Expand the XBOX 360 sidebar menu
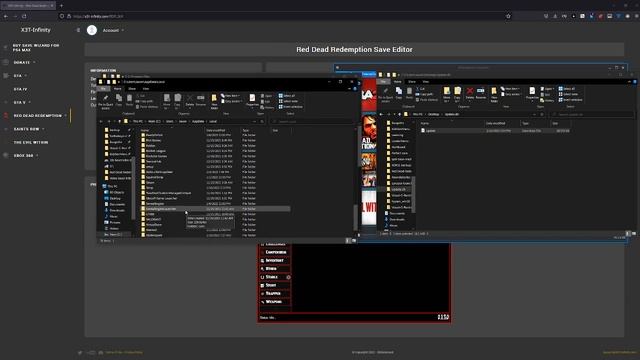Image resolution: width=640 pixels, height=360 pixels. click(x=26, y=156)
